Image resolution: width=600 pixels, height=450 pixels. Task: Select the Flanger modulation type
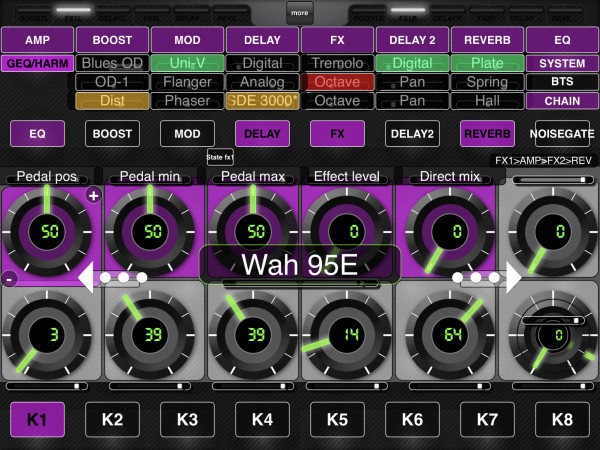(x=188, y=82)
